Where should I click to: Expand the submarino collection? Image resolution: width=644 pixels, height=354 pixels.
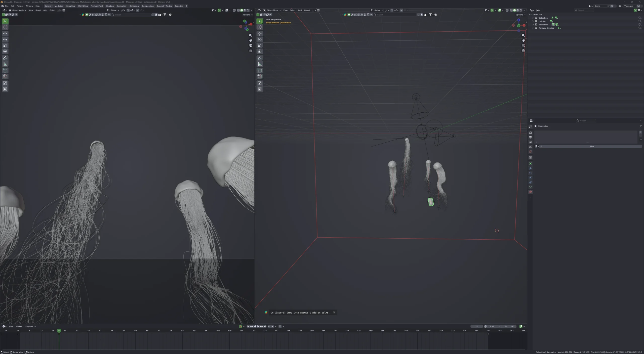(533, 25)
